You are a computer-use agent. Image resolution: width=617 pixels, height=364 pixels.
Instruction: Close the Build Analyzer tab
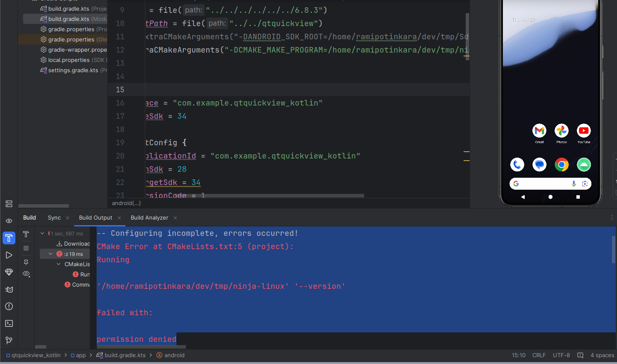pyautogui.click(x=175, y=218)
